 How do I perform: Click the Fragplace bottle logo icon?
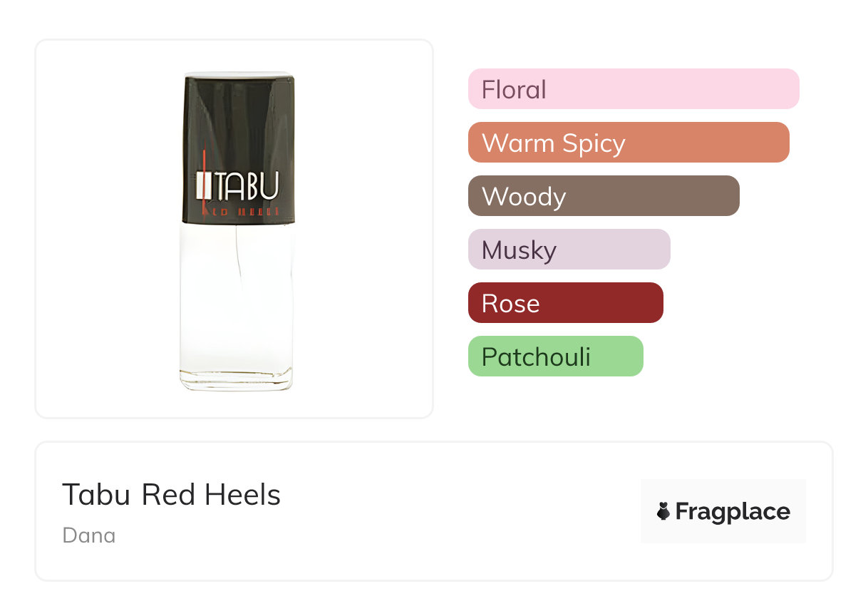[663, 511]
